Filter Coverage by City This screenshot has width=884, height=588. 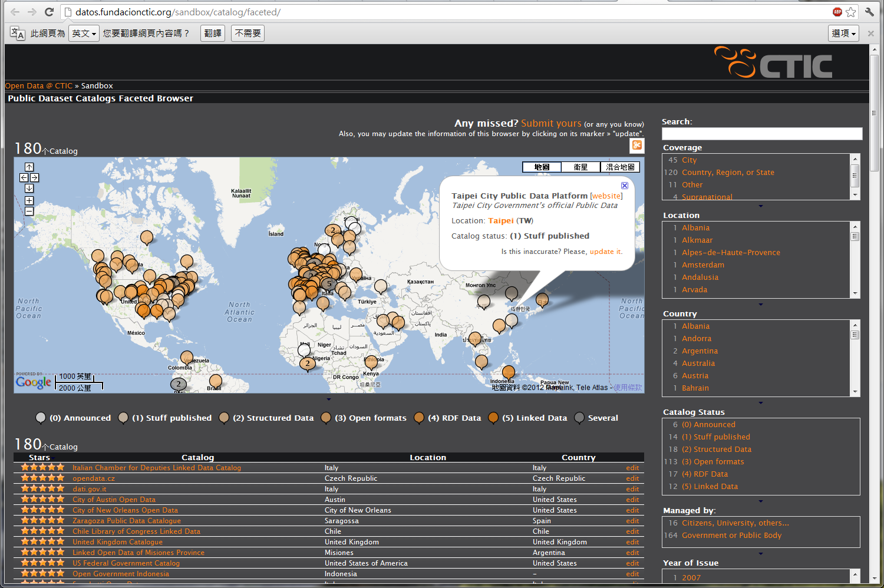[689, 160]
